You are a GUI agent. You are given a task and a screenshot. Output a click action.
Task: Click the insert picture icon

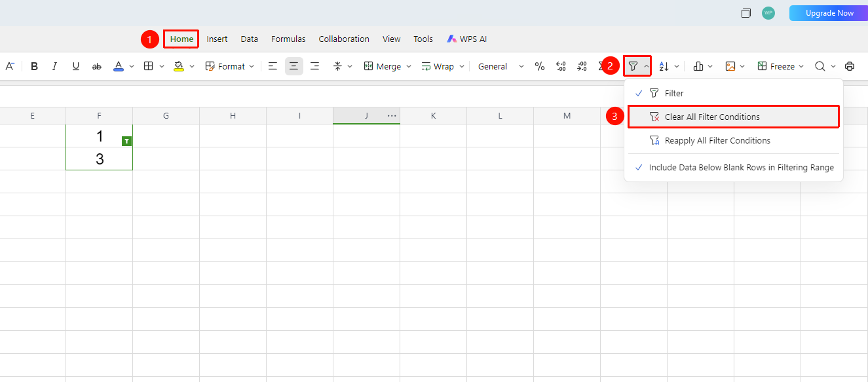[730, 66]
